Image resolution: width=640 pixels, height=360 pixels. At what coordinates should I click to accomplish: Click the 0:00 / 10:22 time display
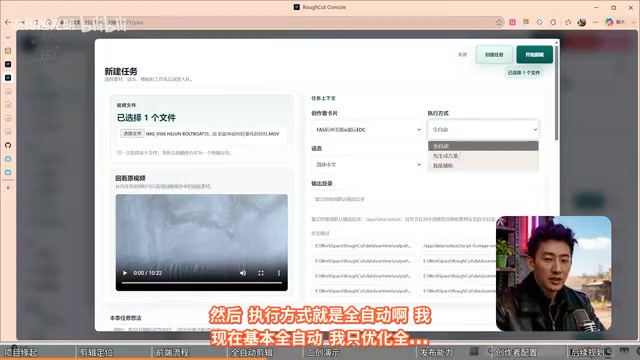tap(148, 273)
